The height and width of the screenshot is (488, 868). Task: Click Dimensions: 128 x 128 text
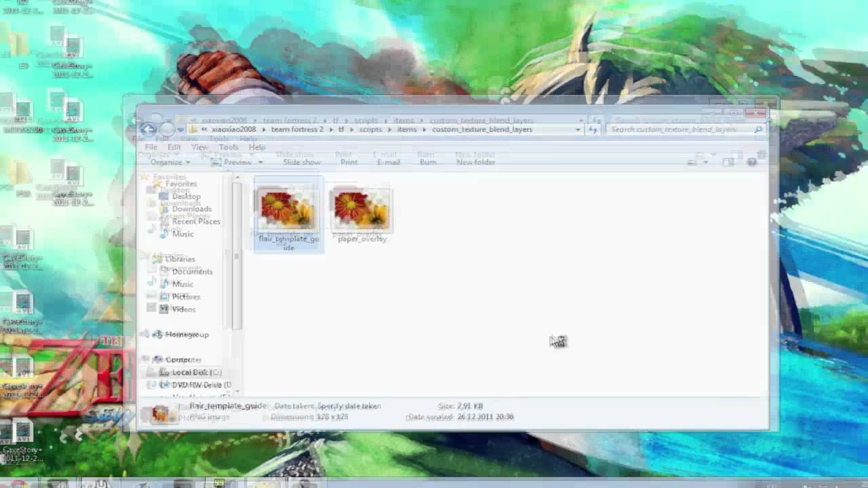[309, 417]
